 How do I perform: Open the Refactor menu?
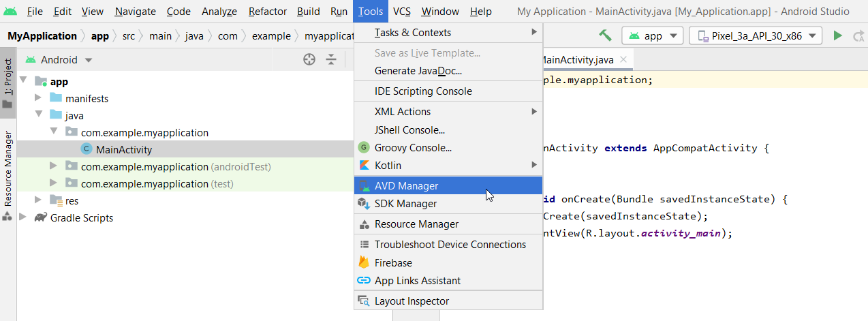[x=268, y=12]
